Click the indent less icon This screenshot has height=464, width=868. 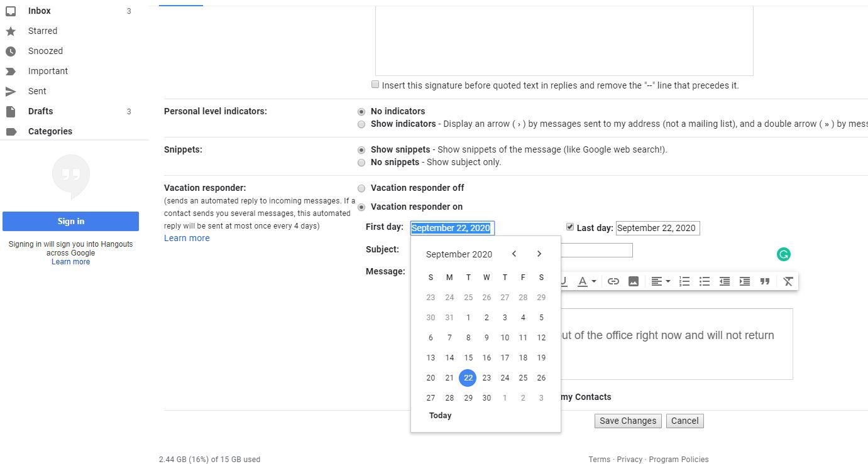tap(725, 281)
